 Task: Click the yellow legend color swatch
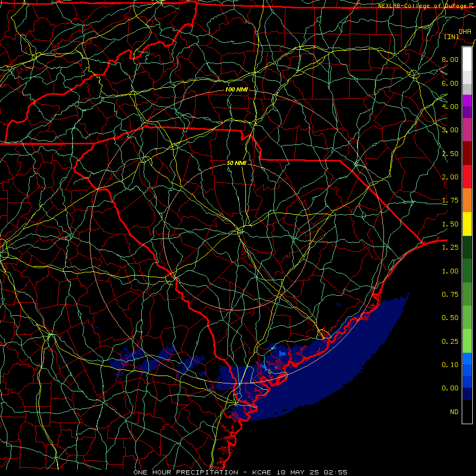(x=467, y=224)
